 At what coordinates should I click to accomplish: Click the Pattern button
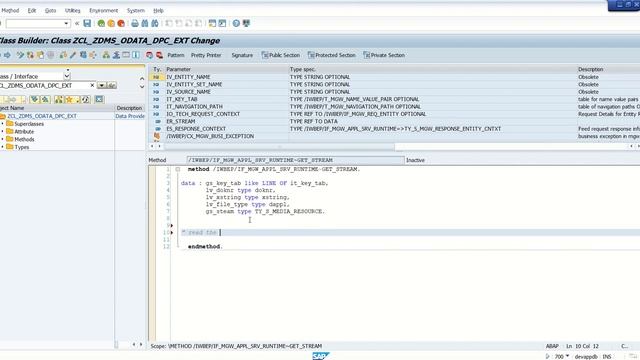[x=176, y=55]
